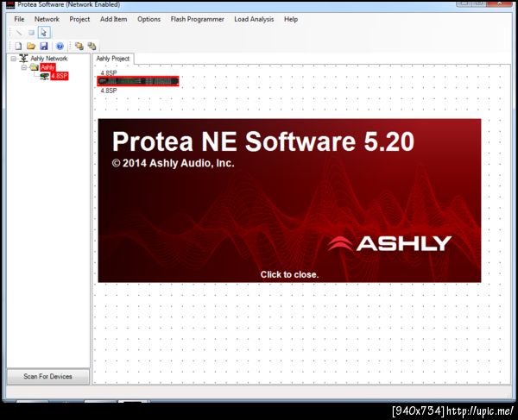Viewport: 518px width, 420px height.
Task: Open help via the blue question icon
Action: pos(60,47)
